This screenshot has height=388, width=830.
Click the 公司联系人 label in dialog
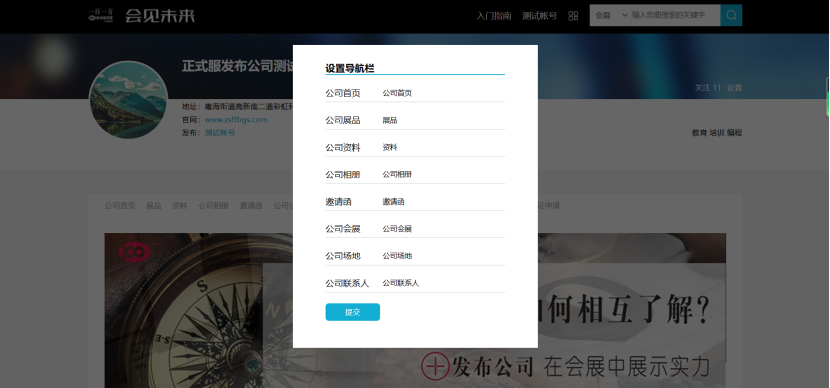[347, 283]
